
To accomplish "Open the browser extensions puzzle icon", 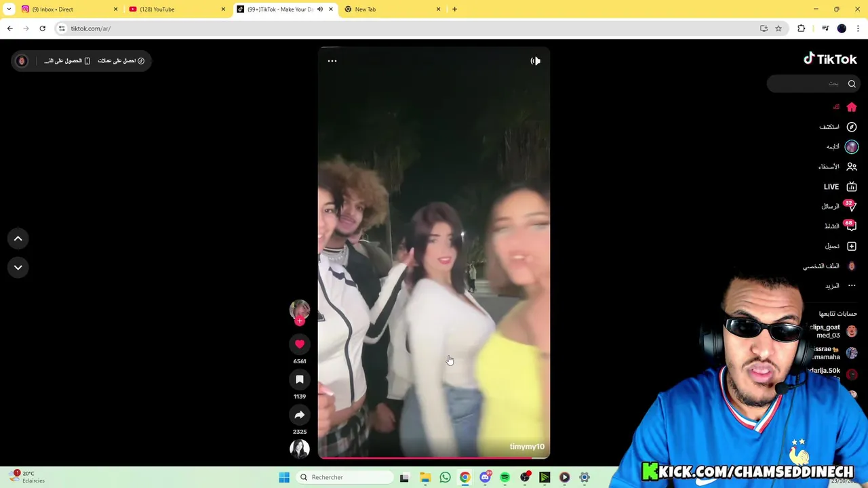I will [802, 28].
